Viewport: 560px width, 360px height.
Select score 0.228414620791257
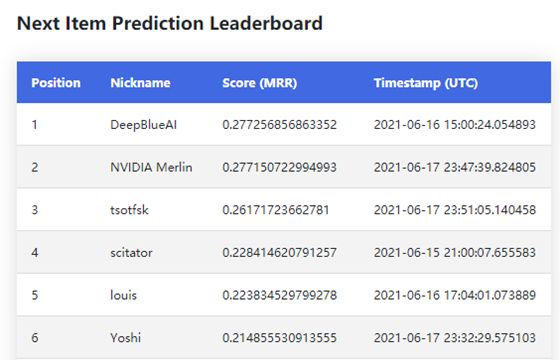coord(279,252)
